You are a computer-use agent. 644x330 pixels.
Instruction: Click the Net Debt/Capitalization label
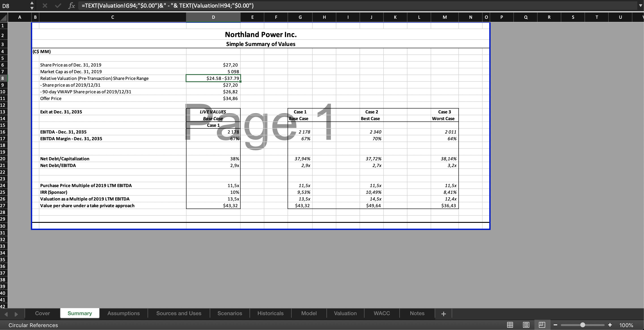(x=65, y=159)
